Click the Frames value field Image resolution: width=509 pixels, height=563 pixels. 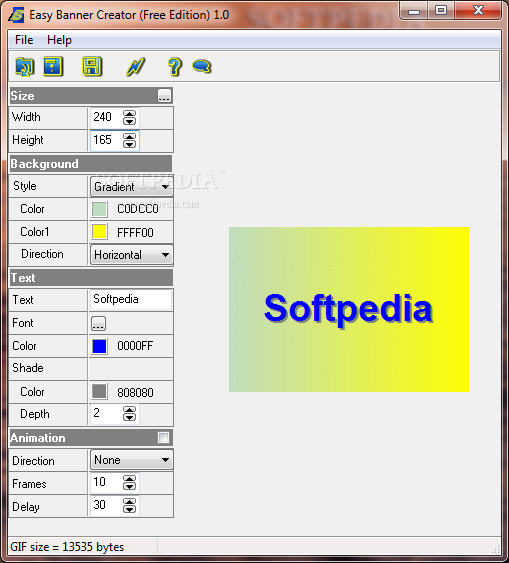click(106, 483)
